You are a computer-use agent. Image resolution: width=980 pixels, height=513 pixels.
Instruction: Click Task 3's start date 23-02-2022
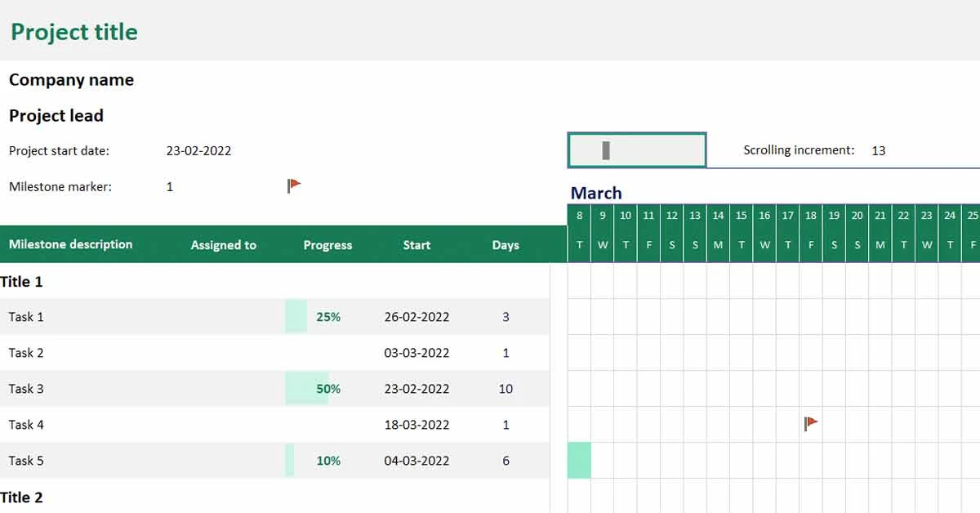click(x=416, y=389)
